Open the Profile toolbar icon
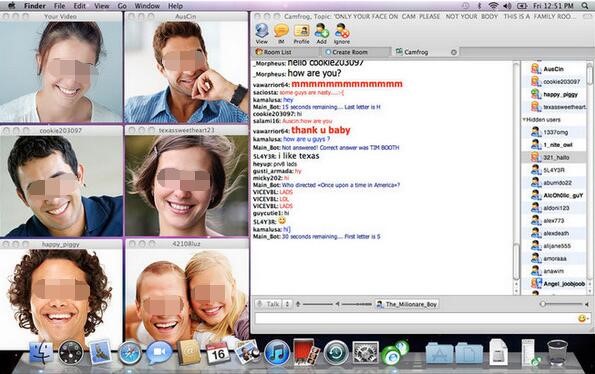595x374 pixels. [301, 33]
